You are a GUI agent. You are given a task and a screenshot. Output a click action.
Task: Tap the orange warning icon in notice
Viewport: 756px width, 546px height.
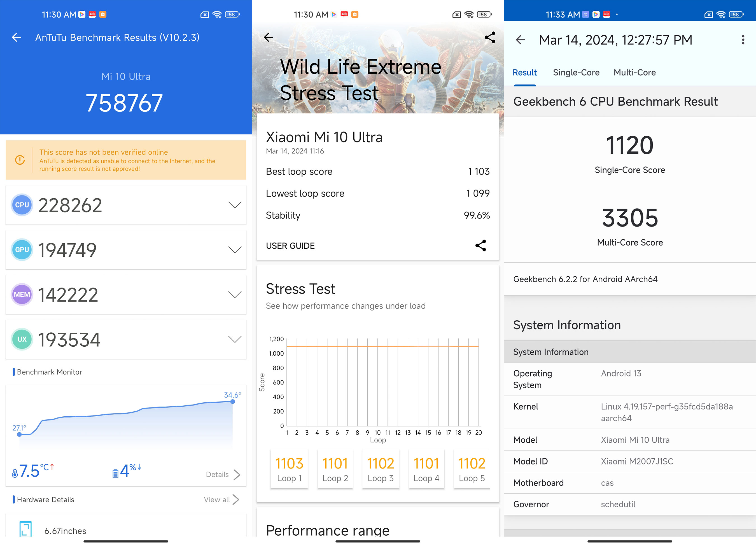pos(20,160)
